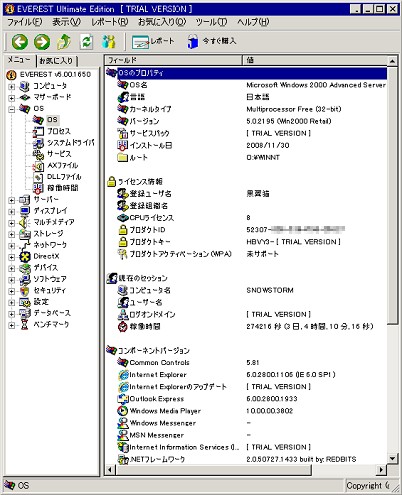Click the Refresh toolbar icon
402x495 pixels.
[x=87, y=42]
